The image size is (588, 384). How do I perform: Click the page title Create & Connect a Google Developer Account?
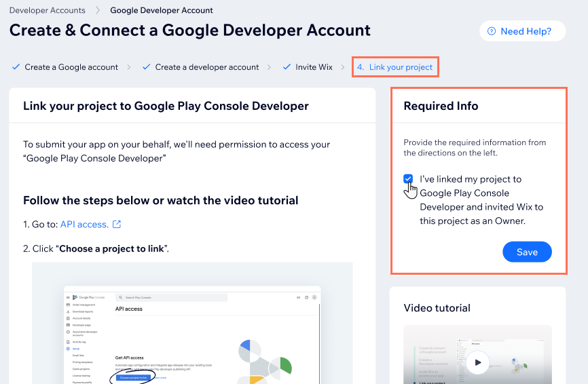point(189,31)
